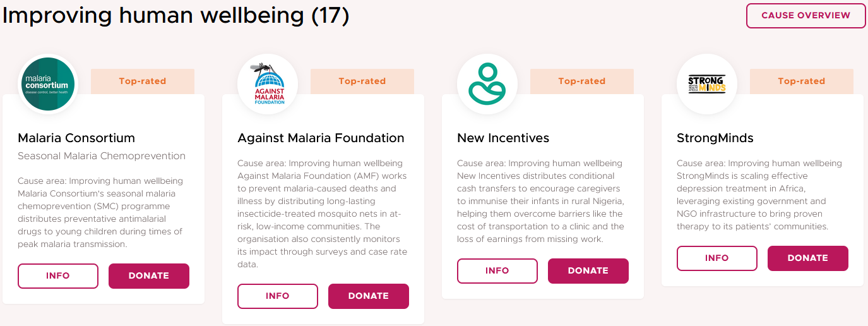Click the Malaria Consortium logo icon
Viewport: 868px width, 326px height.
point(48,84)
